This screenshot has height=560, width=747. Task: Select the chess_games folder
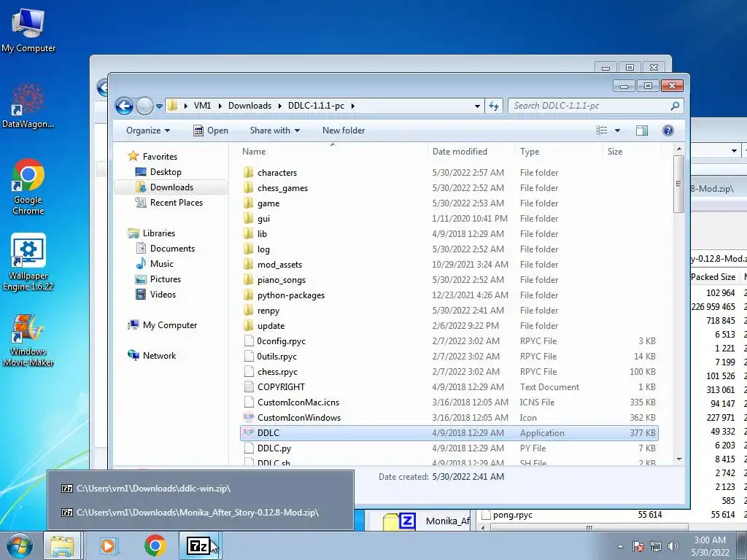282,188
